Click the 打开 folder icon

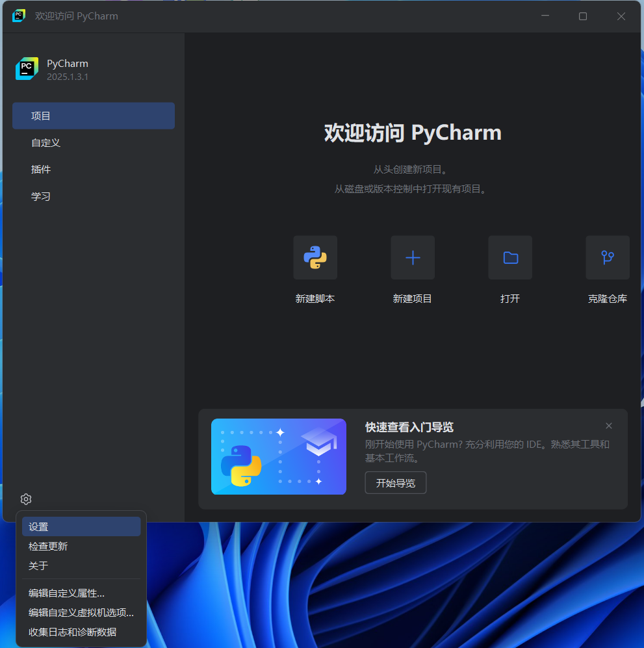point(510,257)
